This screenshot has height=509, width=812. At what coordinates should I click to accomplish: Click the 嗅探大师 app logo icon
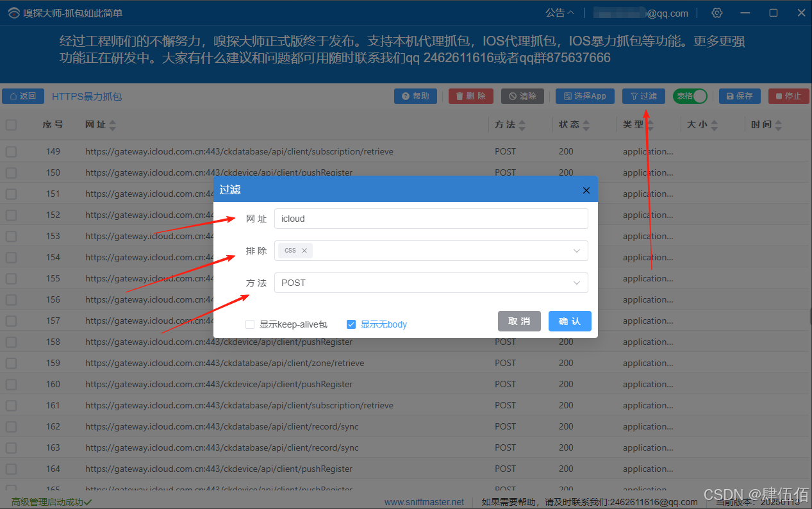coord(13,13)
